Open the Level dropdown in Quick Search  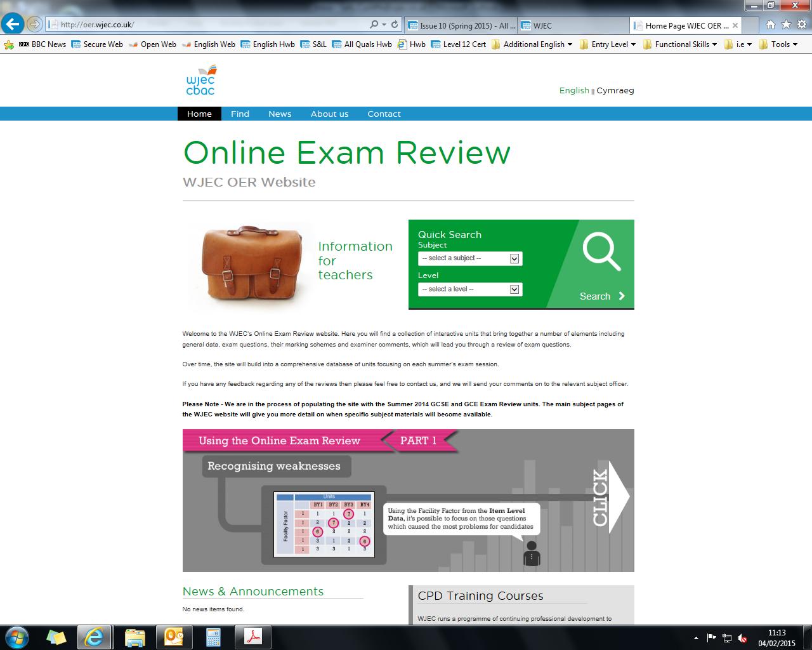point(470,289)
